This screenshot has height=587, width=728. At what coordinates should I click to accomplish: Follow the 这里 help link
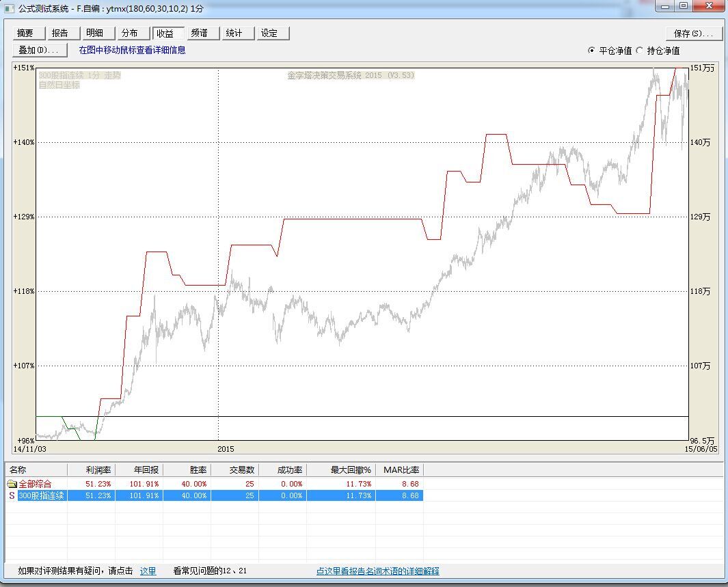[x=148, y=571]
